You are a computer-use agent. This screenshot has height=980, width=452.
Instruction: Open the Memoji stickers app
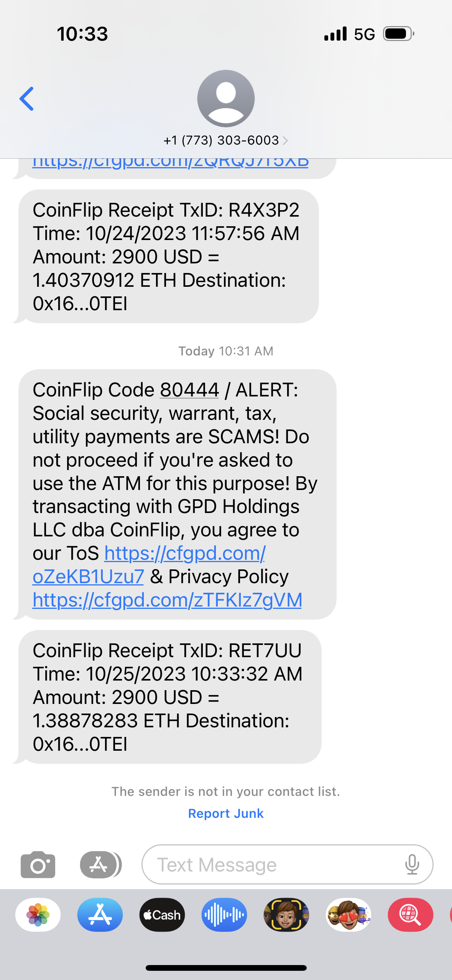tap(348, 915)
